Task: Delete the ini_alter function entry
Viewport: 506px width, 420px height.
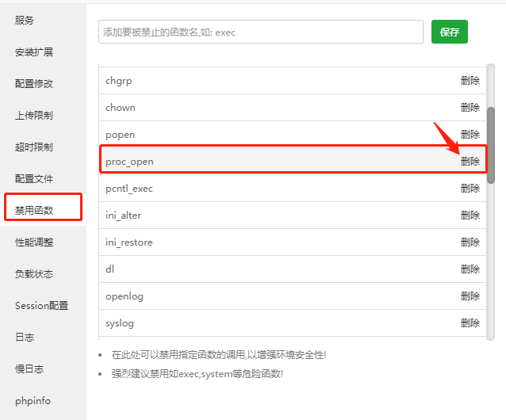Action: [470, 215]
